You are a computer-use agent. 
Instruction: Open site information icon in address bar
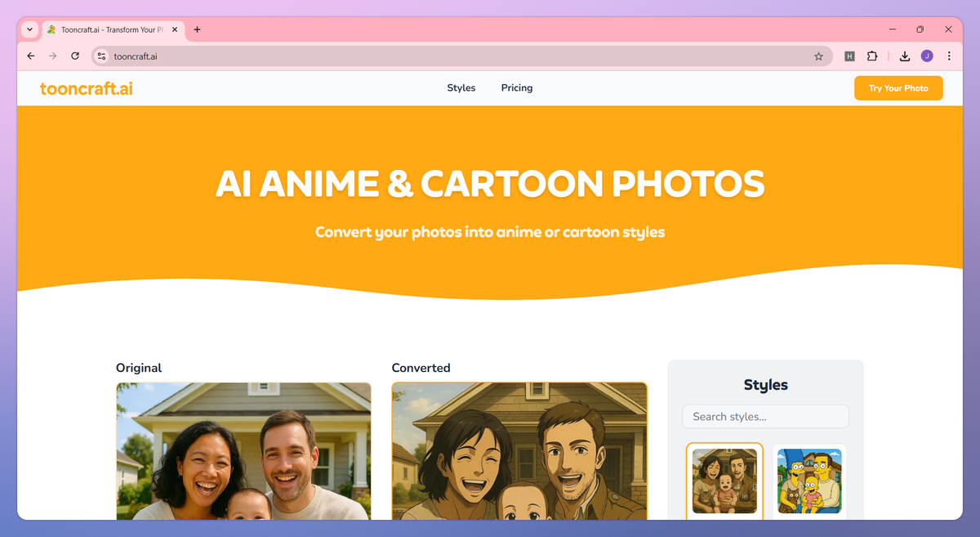(x=101, y=56)
